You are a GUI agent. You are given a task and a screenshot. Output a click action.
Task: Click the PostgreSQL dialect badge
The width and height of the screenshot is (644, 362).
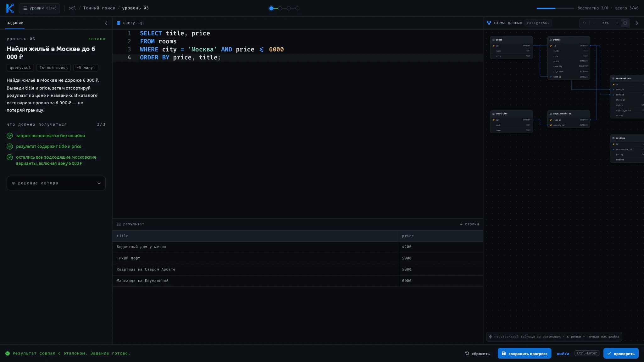click(538, 23)
